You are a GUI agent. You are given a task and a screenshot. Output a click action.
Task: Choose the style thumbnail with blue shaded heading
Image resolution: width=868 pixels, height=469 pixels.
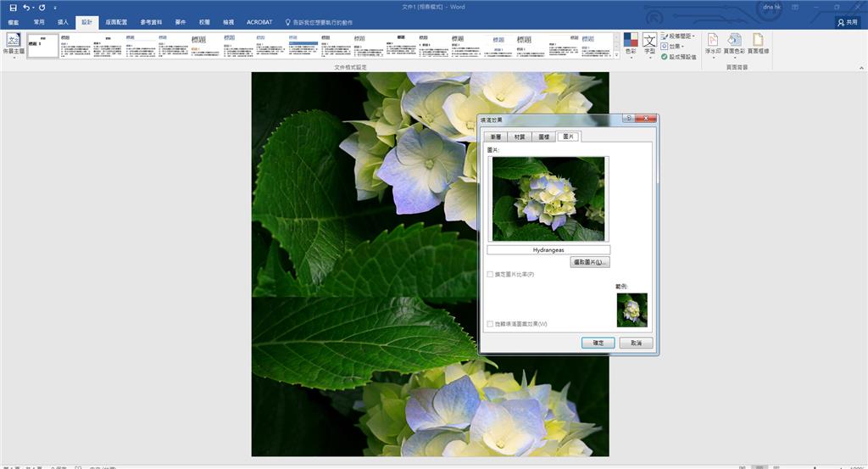pos(303,46)
